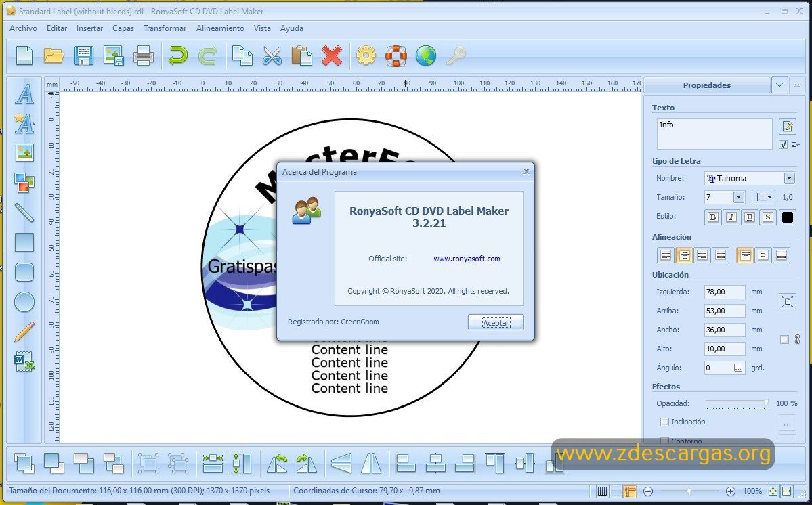
Task: Open settings with the gear icon
Action: (x=366, y=56)
